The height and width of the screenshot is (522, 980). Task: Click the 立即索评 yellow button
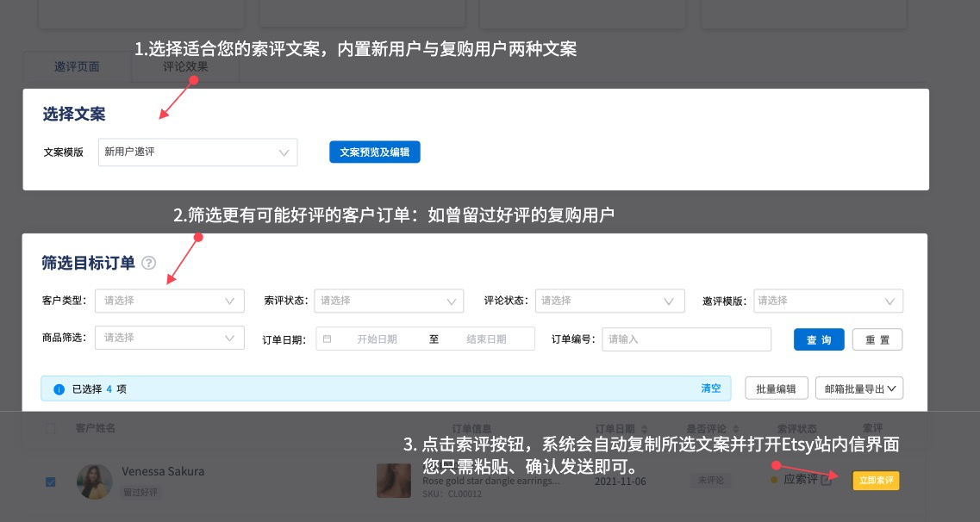876,481
